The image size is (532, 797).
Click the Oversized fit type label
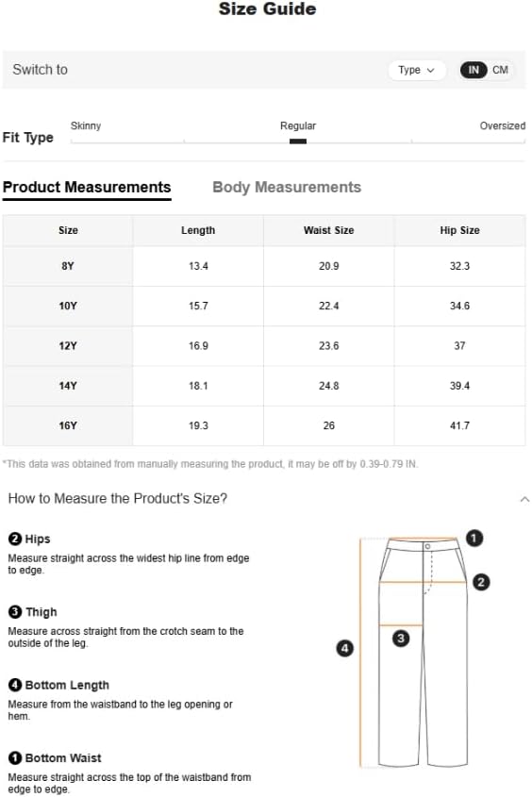(x=503, y=125)
